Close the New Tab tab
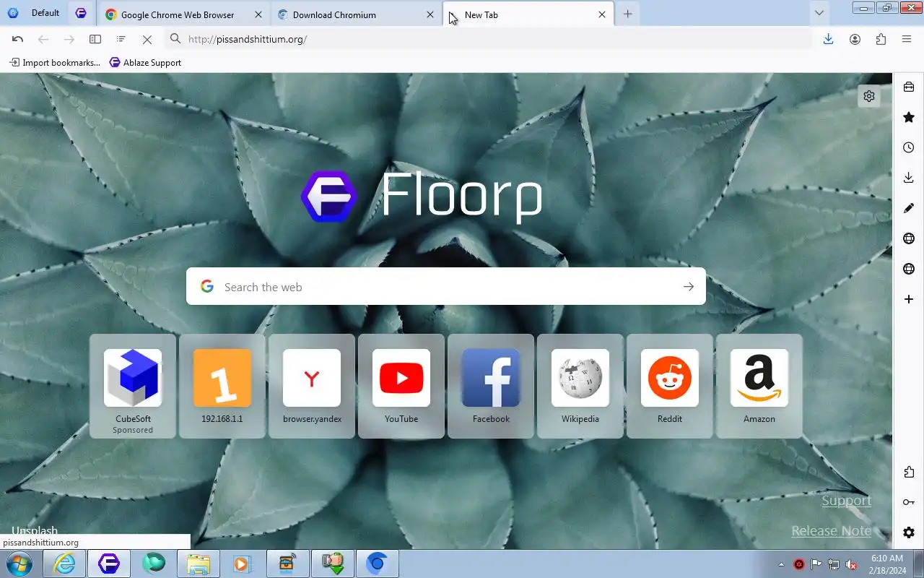924x578 pixels. click(x=602, y=14)
